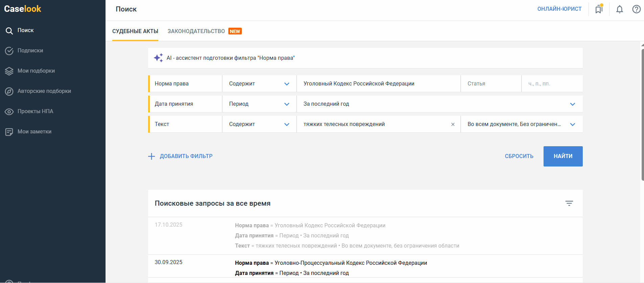Go to Мои подборки in sidebar
644x283 pixels.
36,71
